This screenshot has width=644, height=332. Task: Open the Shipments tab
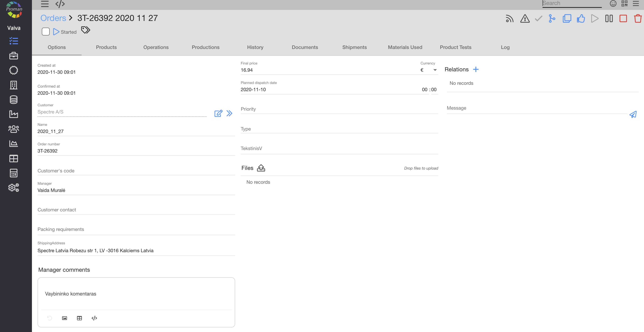tap(354, 47)
